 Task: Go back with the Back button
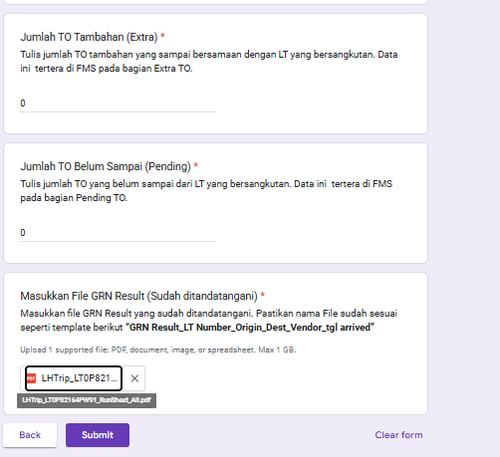coord(30,435)
